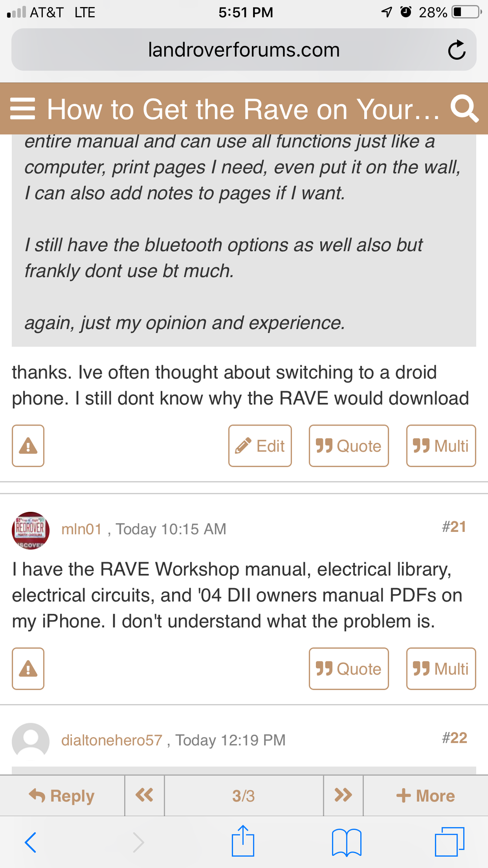The image size is (488, 868).
Task: Go back with Safari back arrow
Action: coord(30,842)
